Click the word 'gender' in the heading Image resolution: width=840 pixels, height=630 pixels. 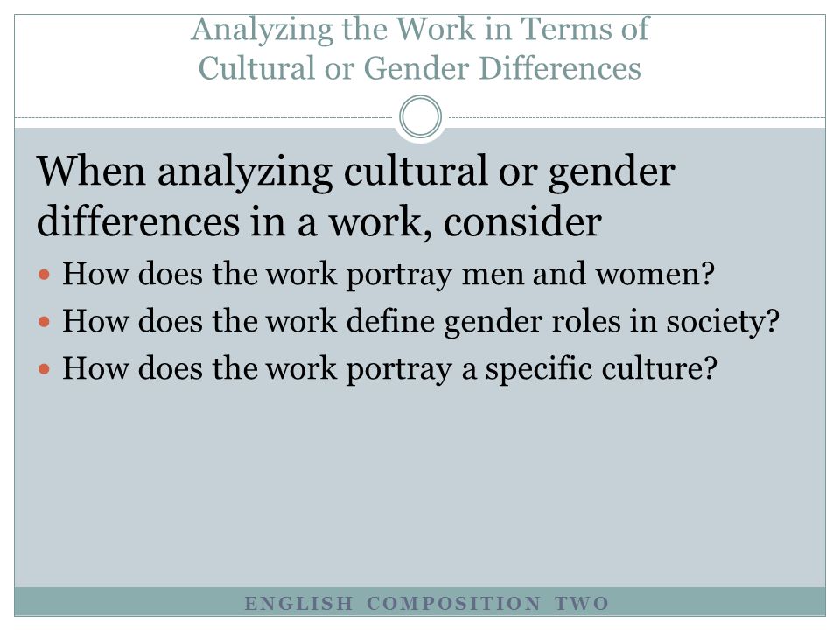point(612,173)
